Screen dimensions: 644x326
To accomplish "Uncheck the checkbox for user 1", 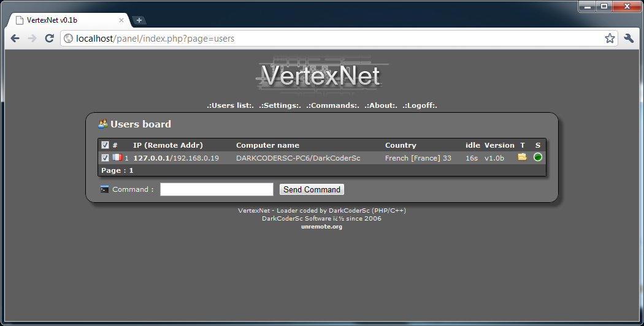I will (105, 157).
